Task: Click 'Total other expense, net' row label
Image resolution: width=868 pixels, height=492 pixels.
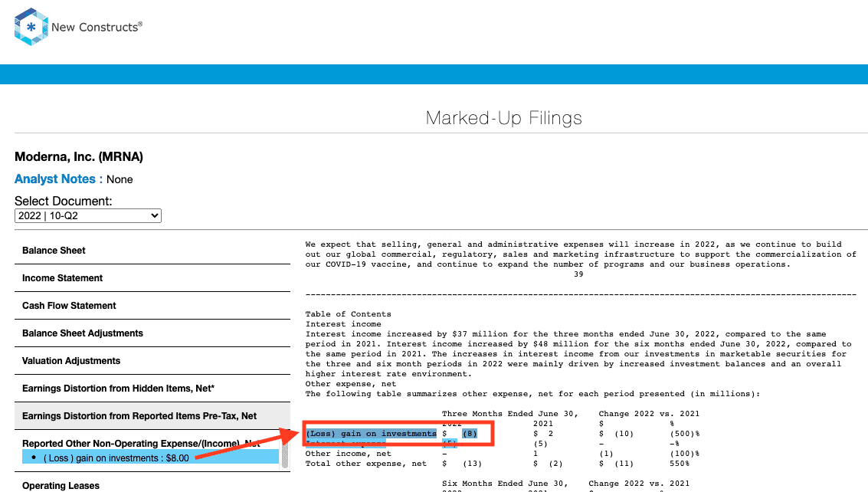Action: [366, 464]
